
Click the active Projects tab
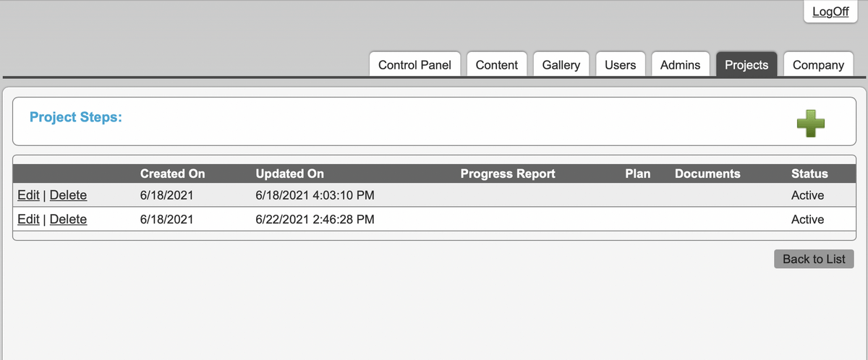point(746,65)
